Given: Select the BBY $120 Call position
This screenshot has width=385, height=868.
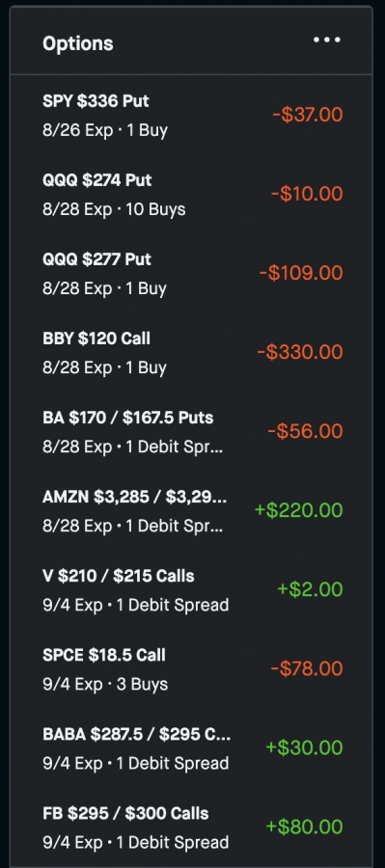Looking at the screenshot, I should click(191, 353).
